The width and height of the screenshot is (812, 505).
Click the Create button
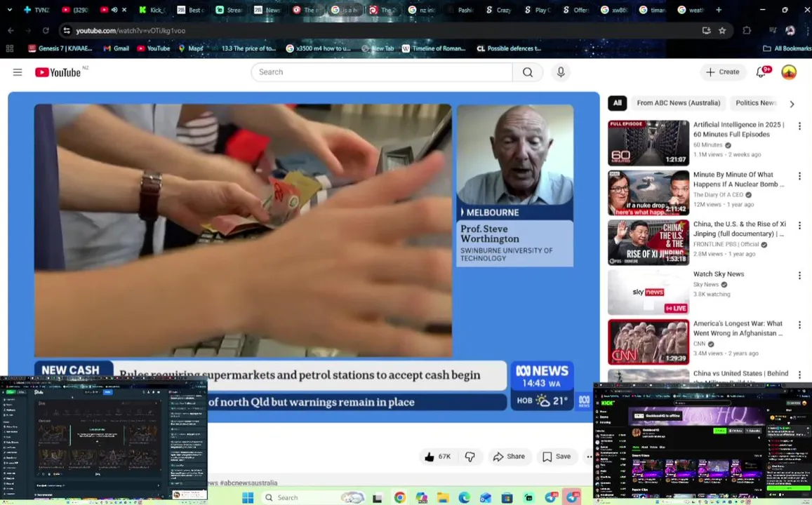point(723,72)
